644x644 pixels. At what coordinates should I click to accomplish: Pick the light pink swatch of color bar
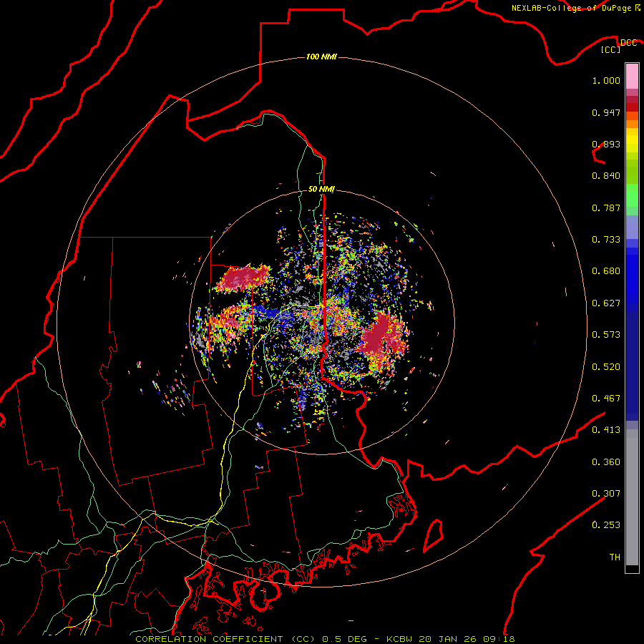(632, 77)
